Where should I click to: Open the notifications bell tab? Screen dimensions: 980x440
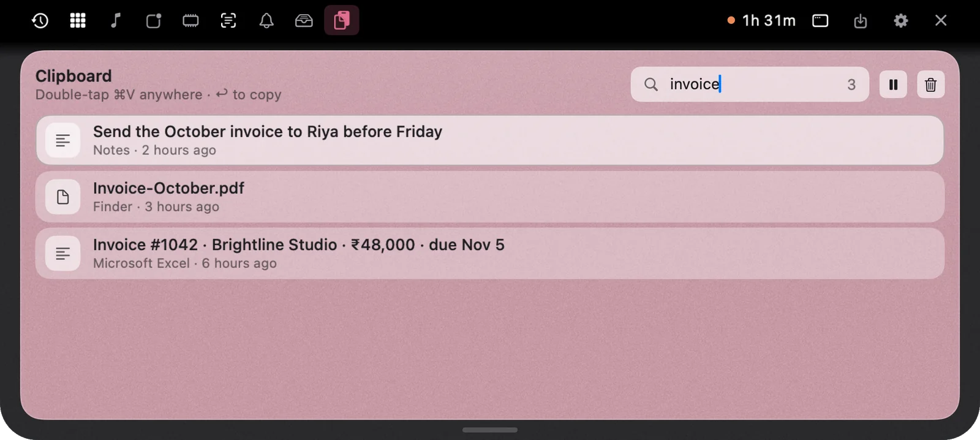[x=266, y=20]
